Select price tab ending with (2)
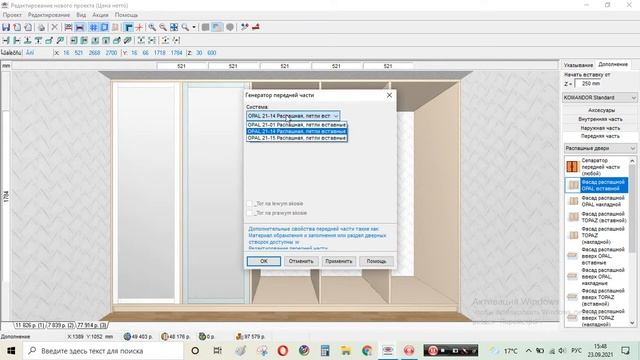This screenshot has width=640, height=360. coord(61,325)
